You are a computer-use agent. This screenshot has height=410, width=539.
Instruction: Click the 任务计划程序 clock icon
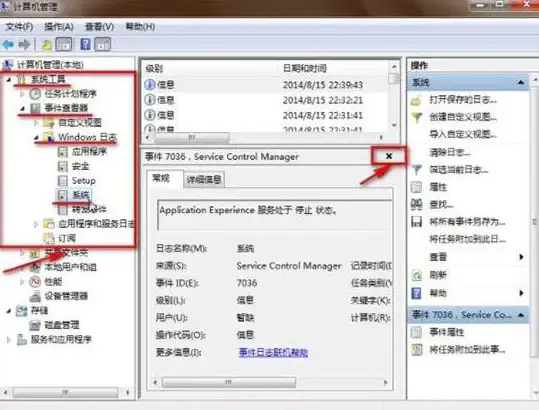tap(35, 94)
